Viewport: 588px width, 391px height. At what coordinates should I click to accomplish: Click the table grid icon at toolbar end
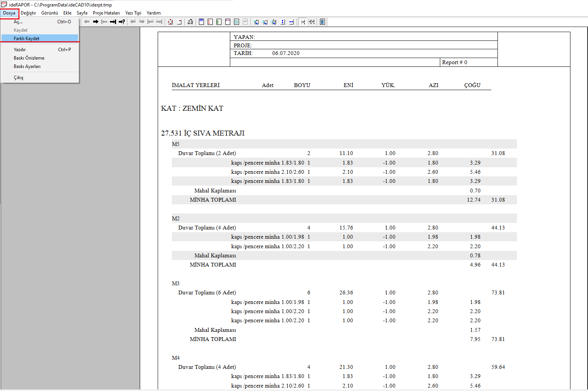322,22
